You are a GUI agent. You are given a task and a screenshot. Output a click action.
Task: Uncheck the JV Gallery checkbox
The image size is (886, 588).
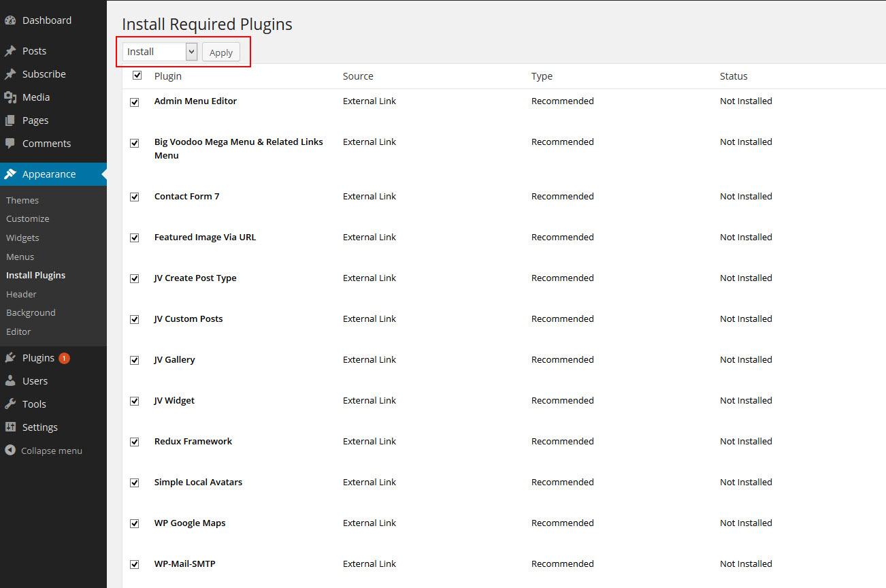[134, 361]
